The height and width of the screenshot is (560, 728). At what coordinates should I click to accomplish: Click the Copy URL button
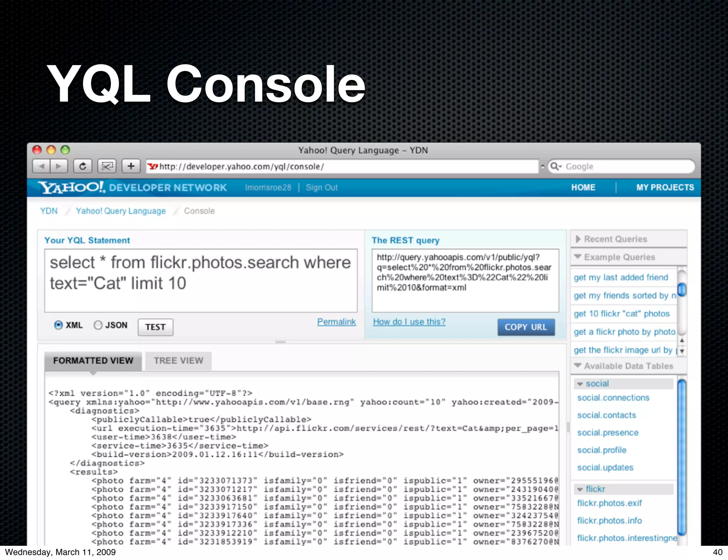point(526,327)
